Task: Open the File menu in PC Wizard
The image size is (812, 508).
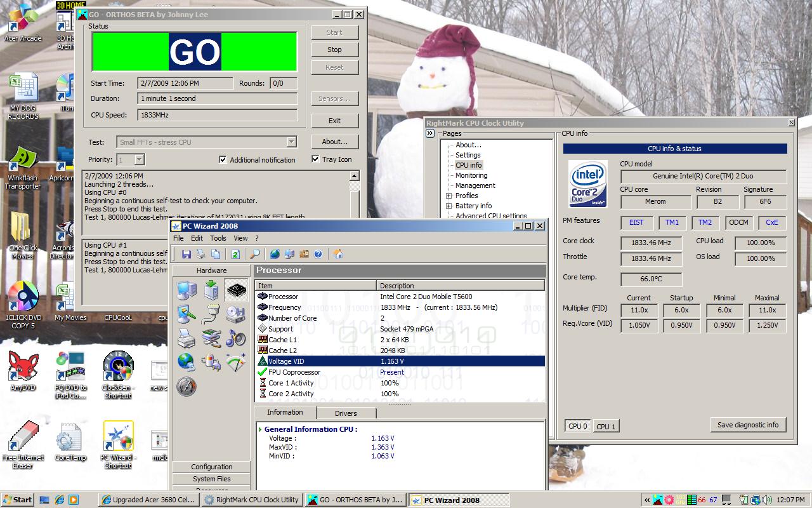Action: tap(178, 238)
